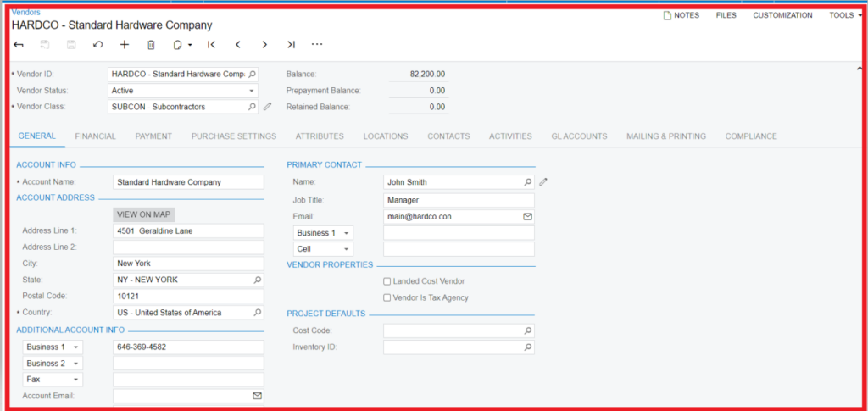This screenshot has width=868, height=411.
Task: Go to the first vendor record
Action: click(211, 45)
